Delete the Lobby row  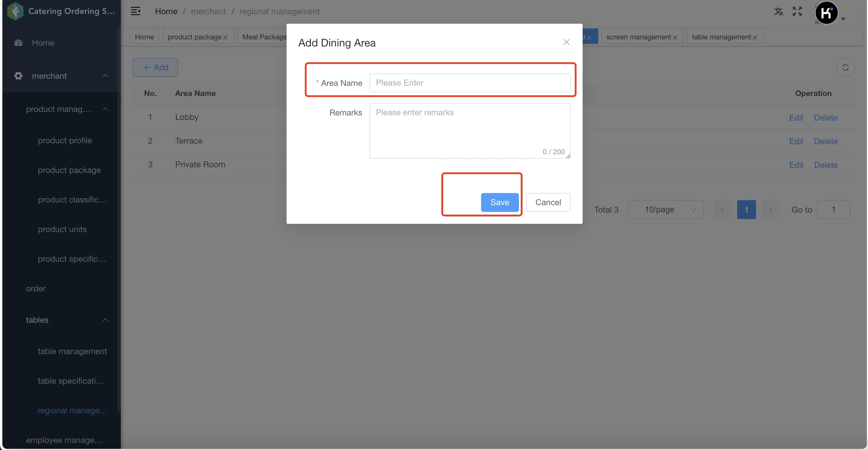826,118
